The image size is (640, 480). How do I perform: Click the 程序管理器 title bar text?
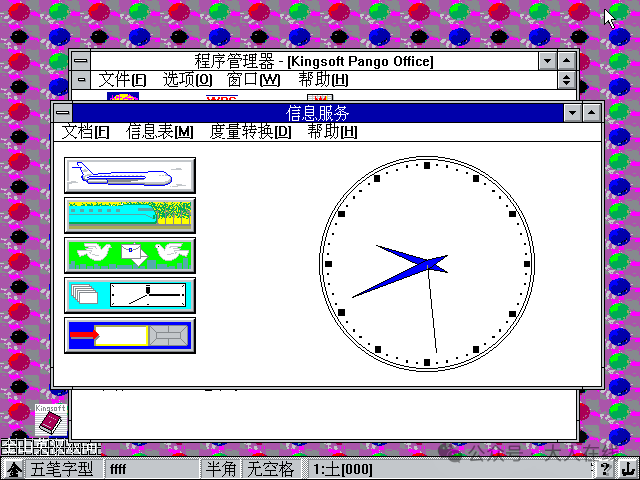[313, 61]
